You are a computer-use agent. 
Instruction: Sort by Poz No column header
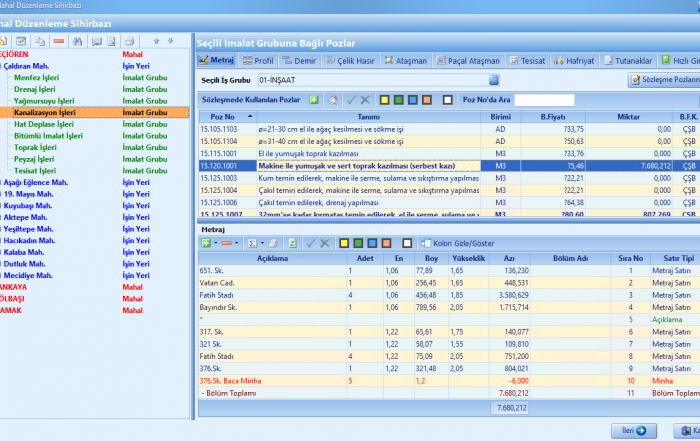(x=222, y=117)
